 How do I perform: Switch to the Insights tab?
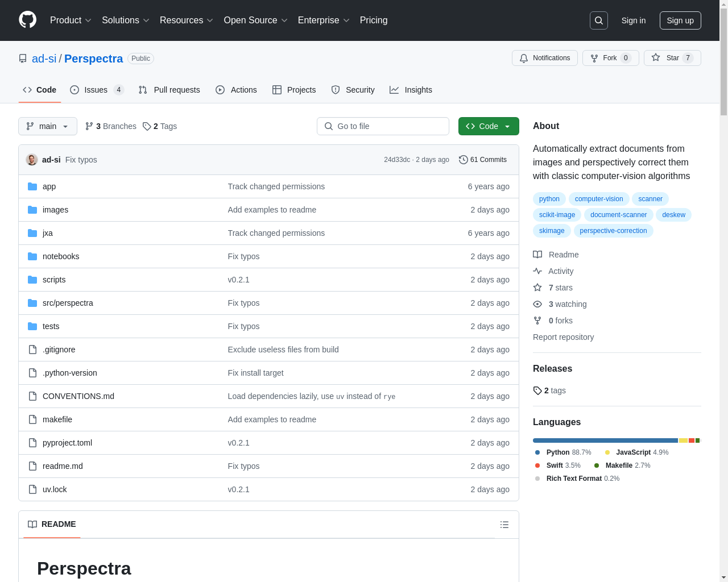pyautogui.click(x=411, y=90)
